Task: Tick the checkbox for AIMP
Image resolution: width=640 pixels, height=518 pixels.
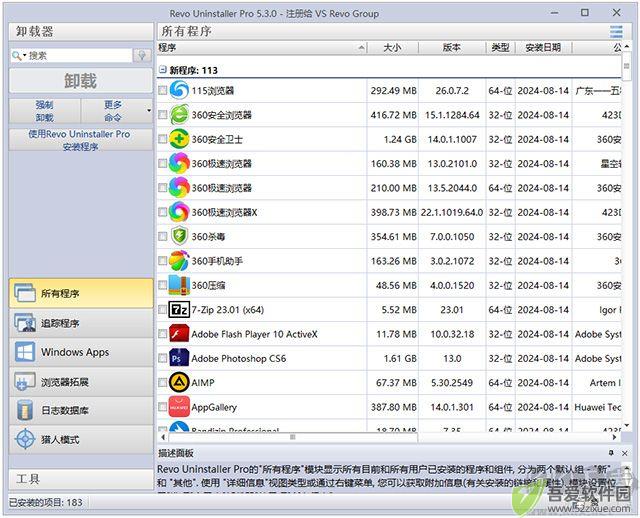Action: 162,382
